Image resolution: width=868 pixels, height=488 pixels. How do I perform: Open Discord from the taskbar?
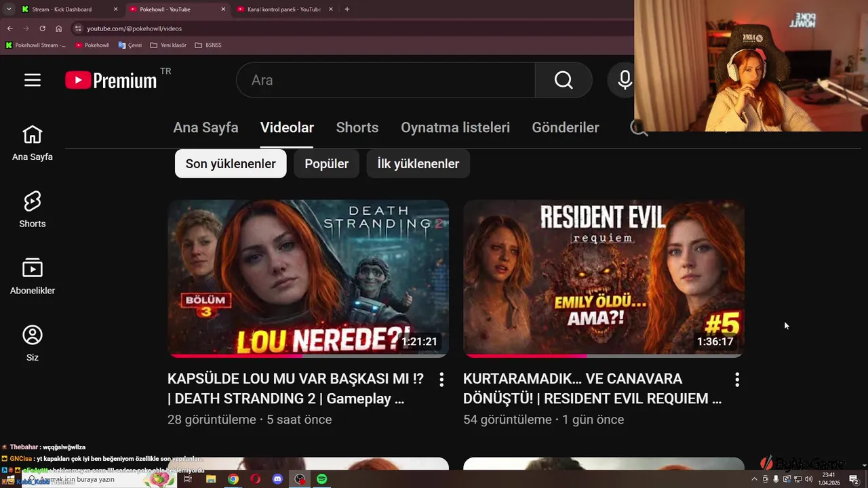click(x=277, y=479)
